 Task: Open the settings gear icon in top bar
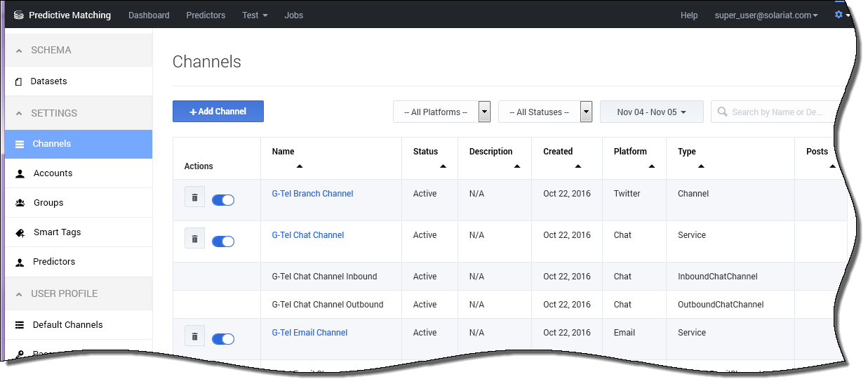pyautogui.click(x=839, y=15)
